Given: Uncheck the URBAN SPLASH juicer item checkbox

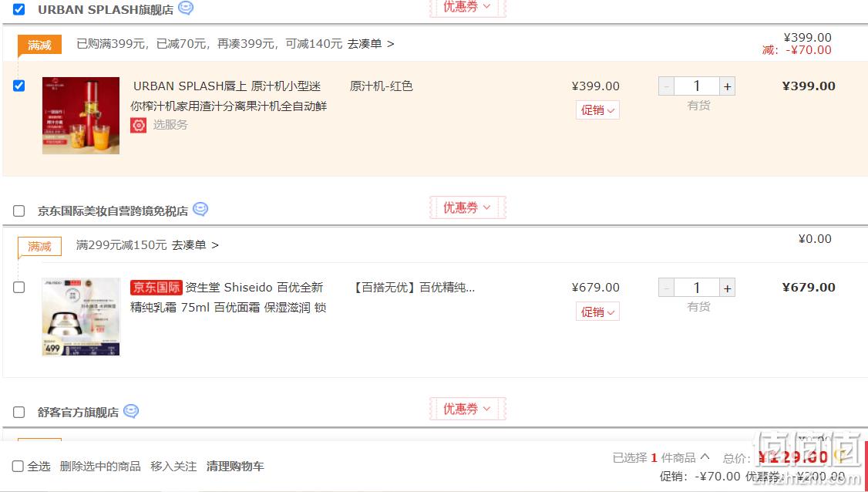Looking at the screenshot, I should point(19,86).
